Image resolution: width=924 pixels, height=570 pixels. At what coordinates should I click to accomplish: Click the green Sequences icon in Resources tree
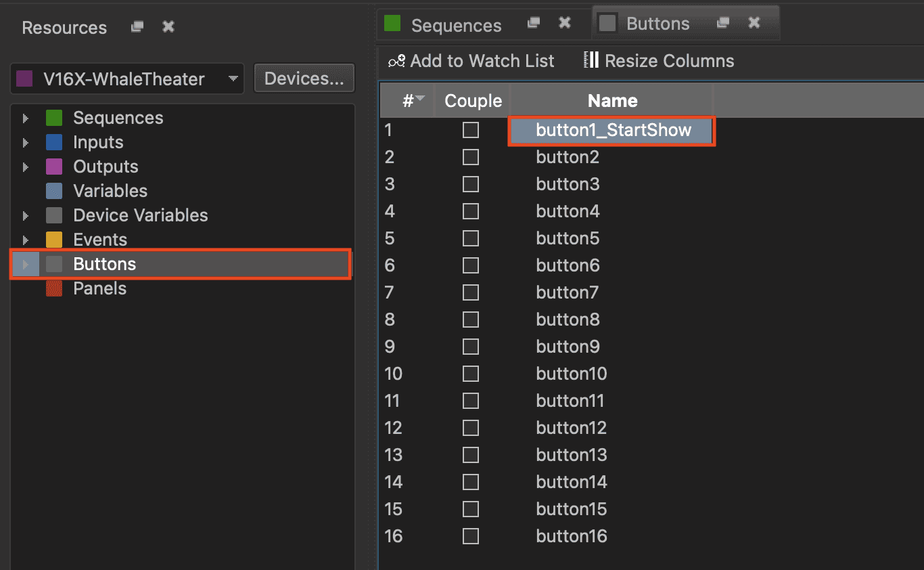54,118
